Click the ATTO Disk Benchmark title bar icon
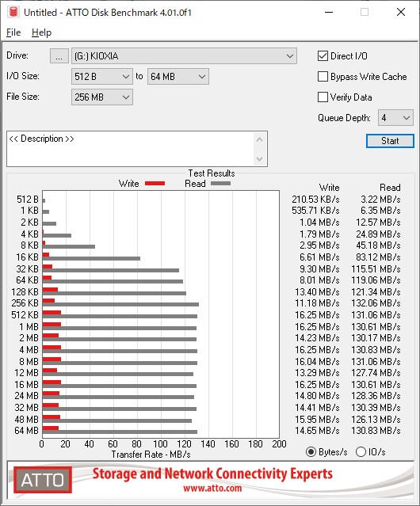Viewport: 420px width, 506px height. [x=13, y=12]
